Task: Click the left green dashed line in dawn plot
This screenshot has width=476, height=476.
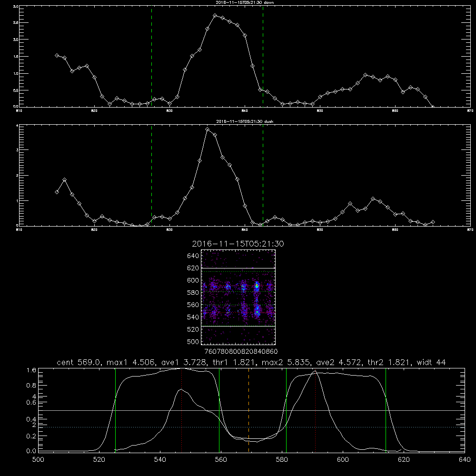Action: tap(151, 56)
